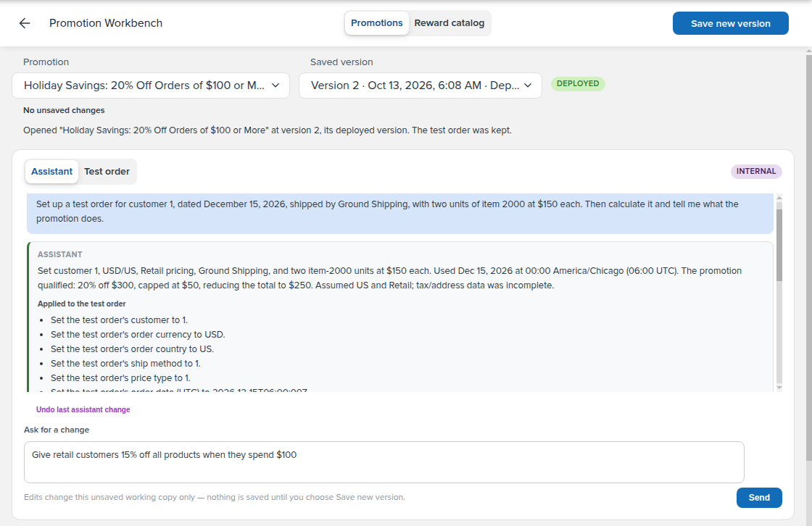Switch to the Test order tab

(107, 172)
